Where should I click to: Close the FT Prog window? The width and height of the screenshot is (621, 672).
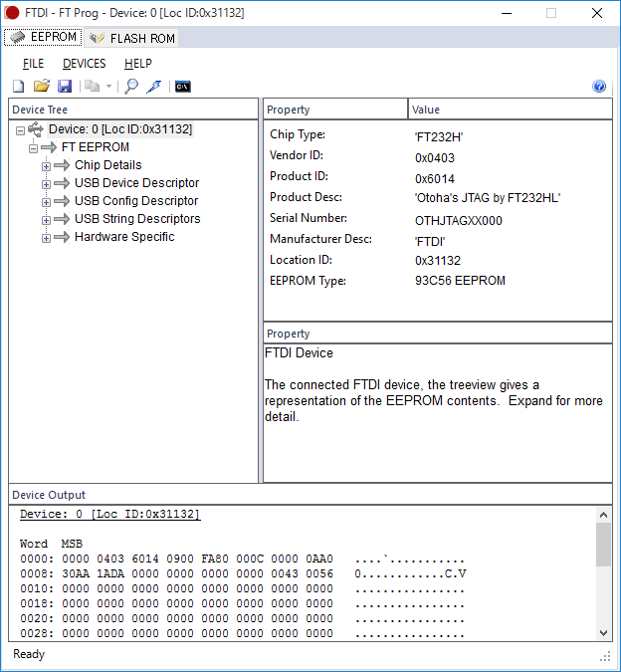tap(597, 13)
